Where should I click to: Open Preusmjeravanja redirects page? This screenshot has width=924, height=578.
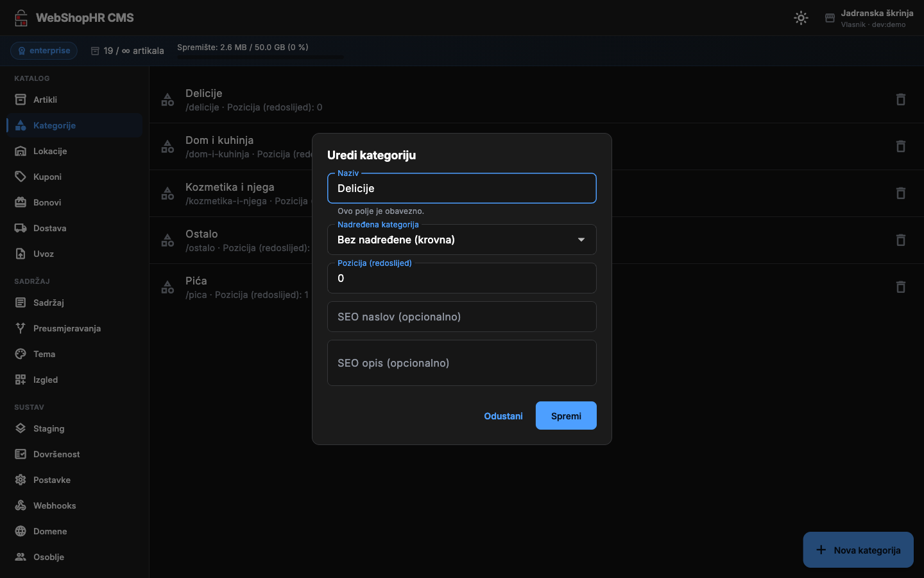[x=74, y=328]
